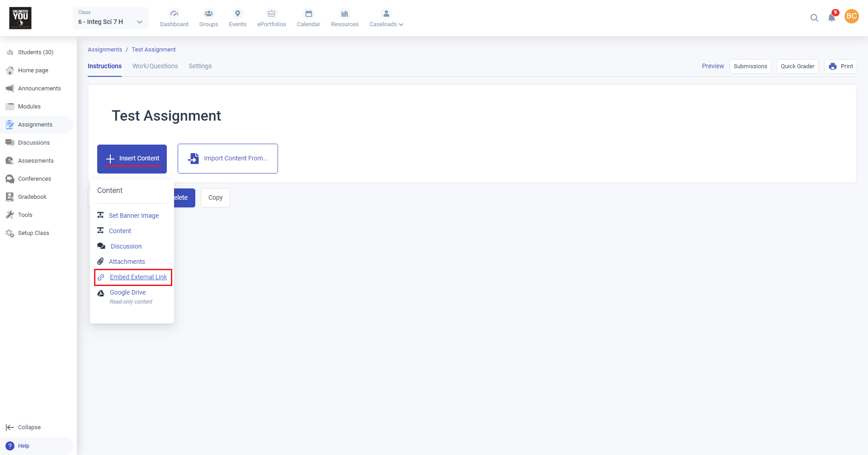Click the Print button's printer icon

tap(833, 66)
